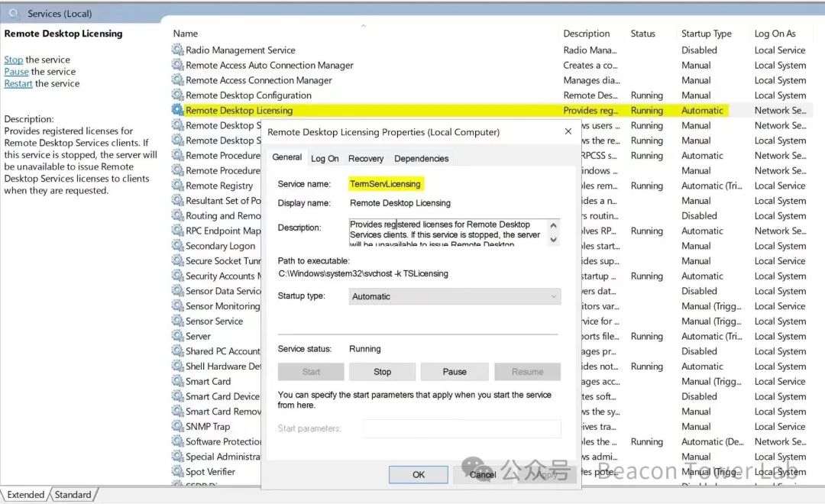Image resolution: width=825 pixels, height=504 pixels.
Task: Click gear icon for Shared PC Account Manager
Action: [x=177, y=351]
